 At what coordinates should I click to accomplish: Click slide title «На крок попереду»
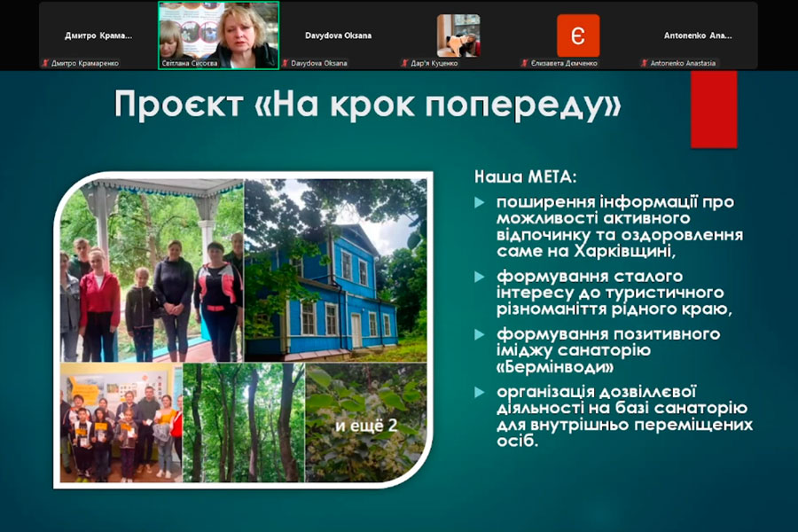(367, 105)
